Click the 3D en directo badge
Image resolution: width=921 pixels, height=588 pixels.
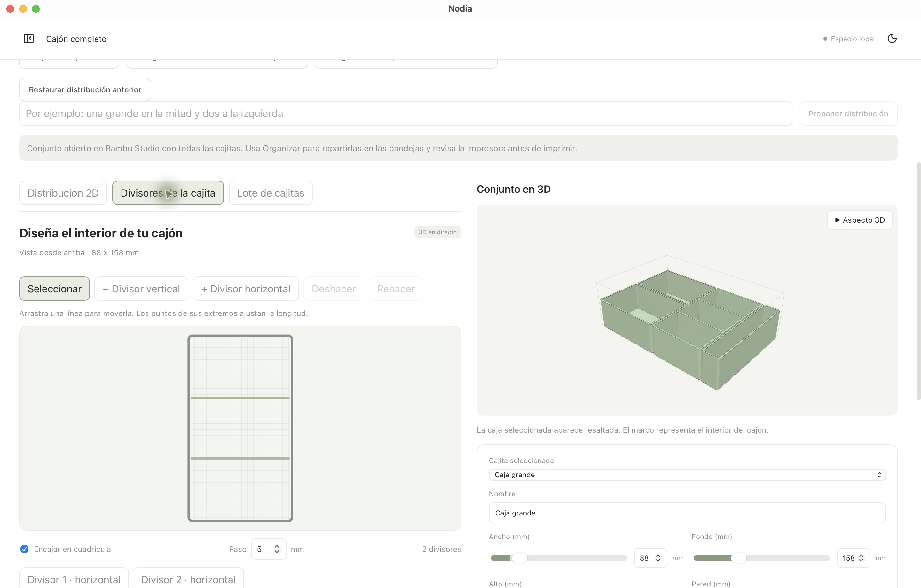(x=437, y=232)
